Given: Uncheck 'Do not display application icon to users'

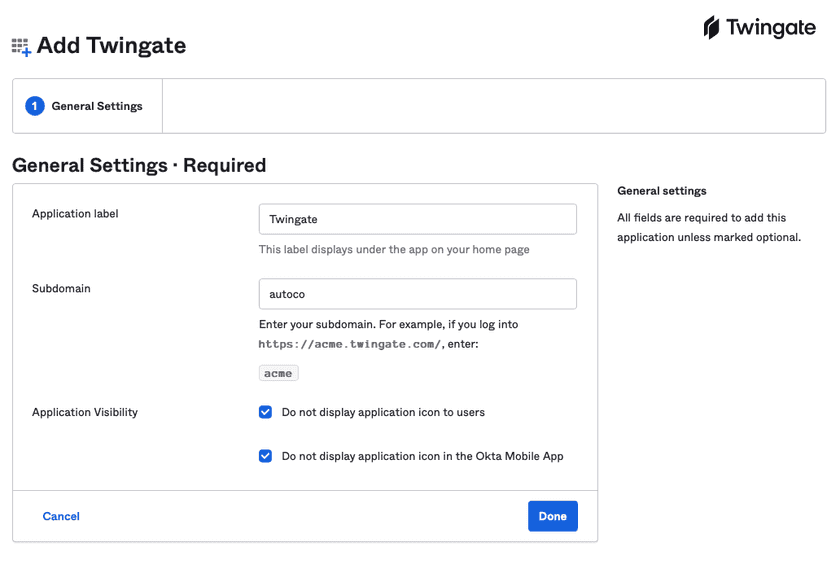Looking at the screenshot, I should click(265, 412).
